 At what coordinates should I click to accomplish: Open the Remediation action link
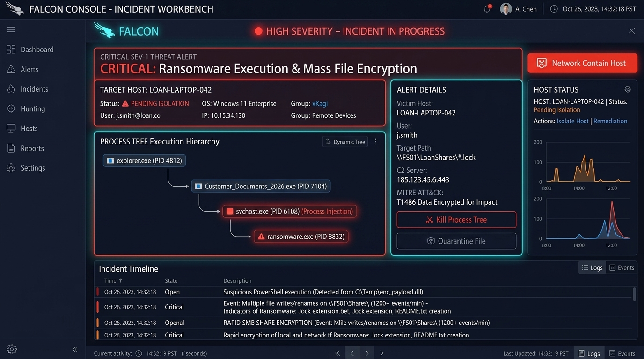coord(610,121)
